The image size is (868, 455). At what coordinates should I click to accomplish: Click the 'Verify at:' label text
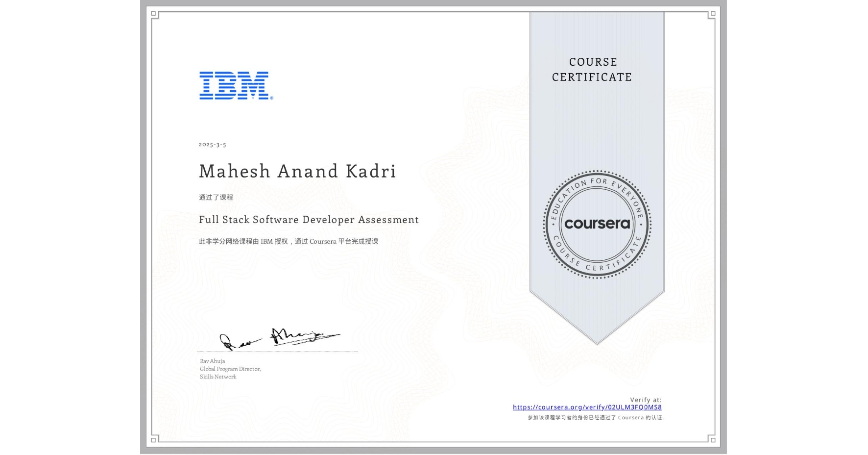click(x=645, y=399)
